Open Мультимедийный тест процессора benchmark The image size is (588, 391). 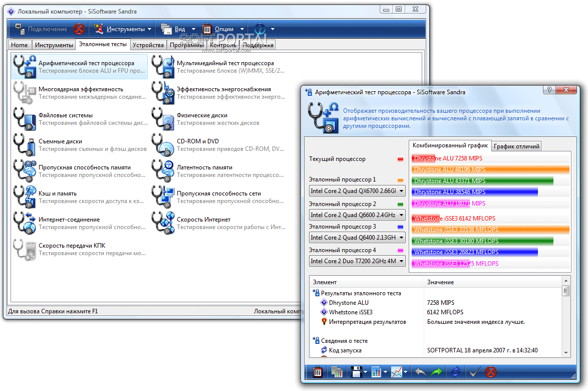pos(218,67)
